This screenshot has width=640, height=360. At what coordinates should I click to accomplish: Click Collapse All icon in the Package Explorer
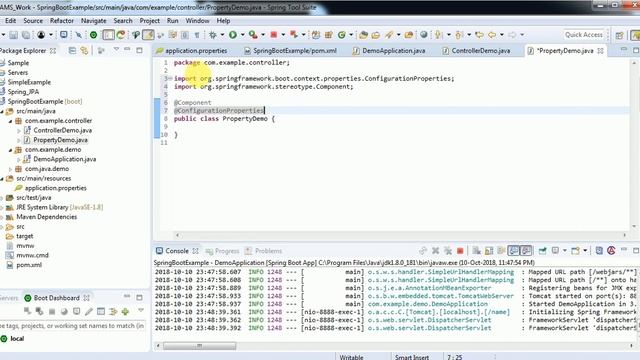tap(72, 51)
